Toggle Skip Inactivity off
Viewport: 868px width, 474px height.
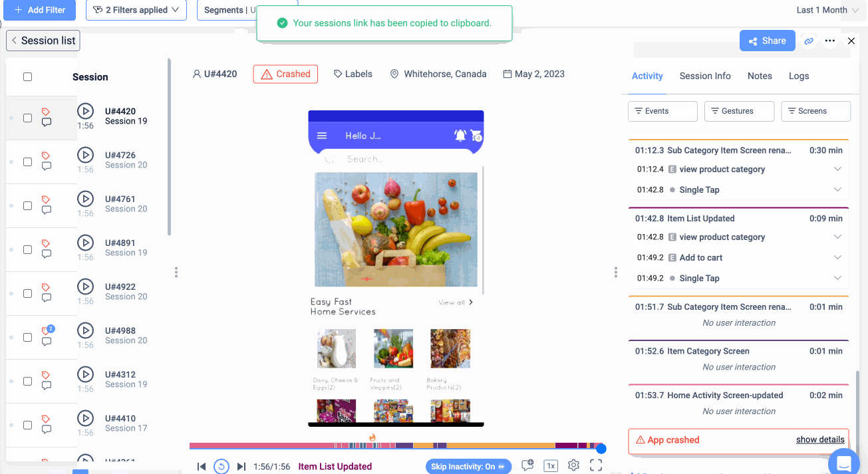468,466
